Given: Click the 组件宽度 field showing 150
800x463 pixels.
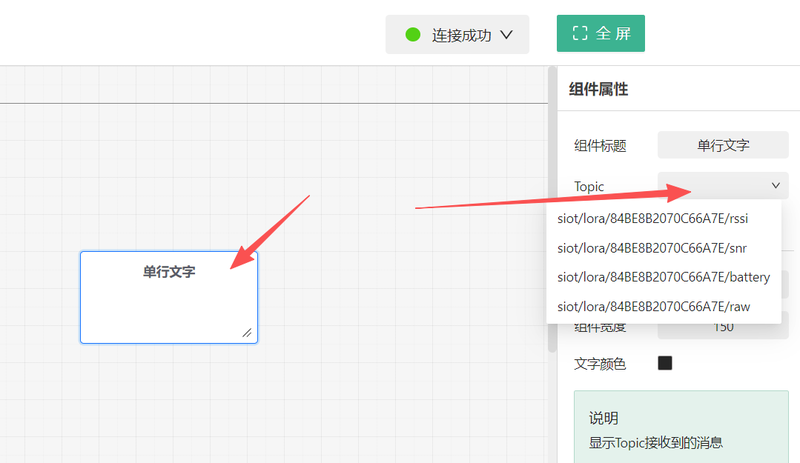Looking at the screenshot, I should tap(722, 328).
